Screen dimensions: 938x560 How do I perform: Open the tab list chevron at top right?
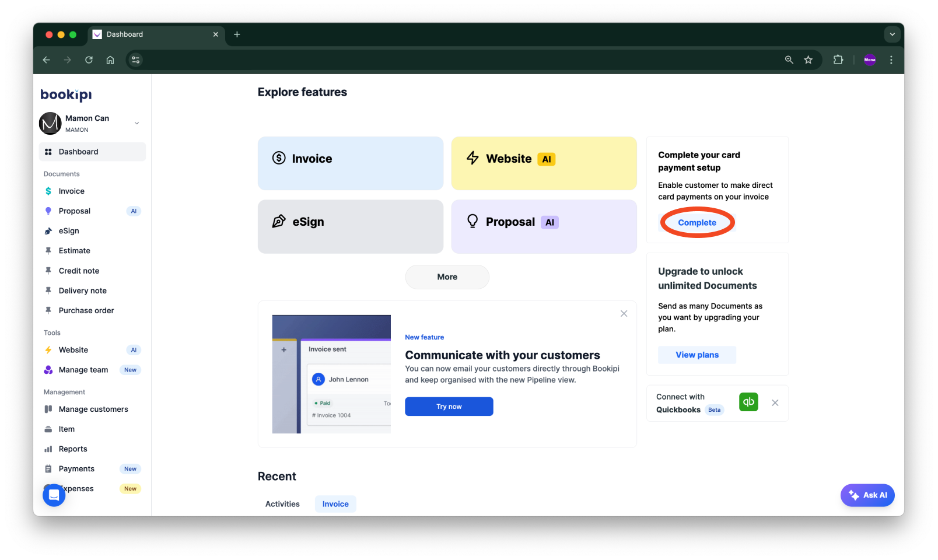tap(892, 34)
